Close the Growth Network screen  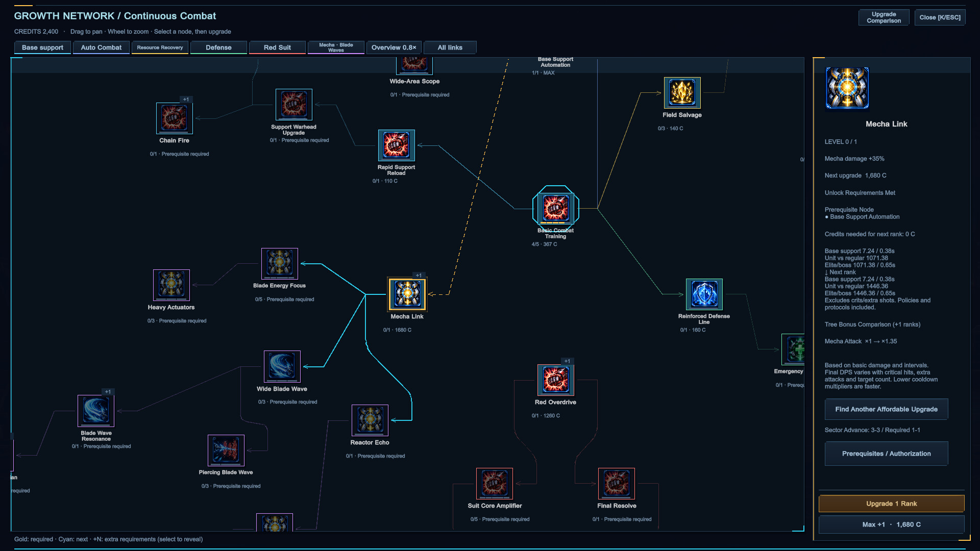[x=940, y=17]
